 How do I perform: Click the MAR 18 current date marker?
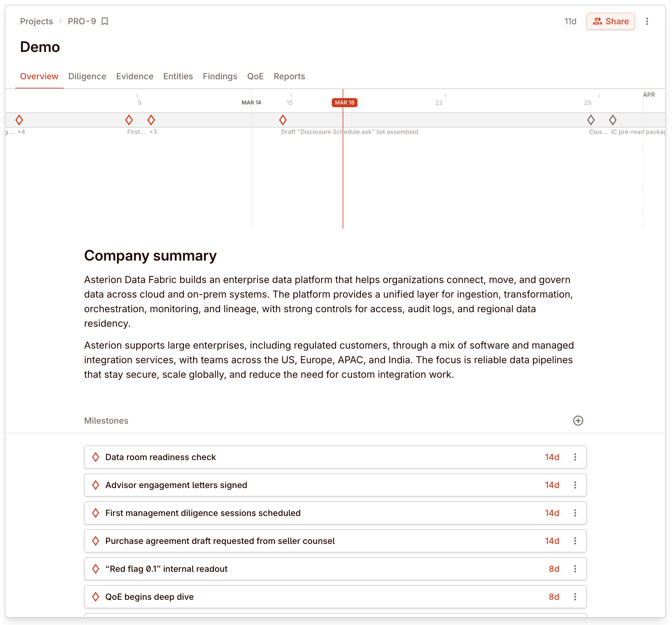click(x=344, y=102)
